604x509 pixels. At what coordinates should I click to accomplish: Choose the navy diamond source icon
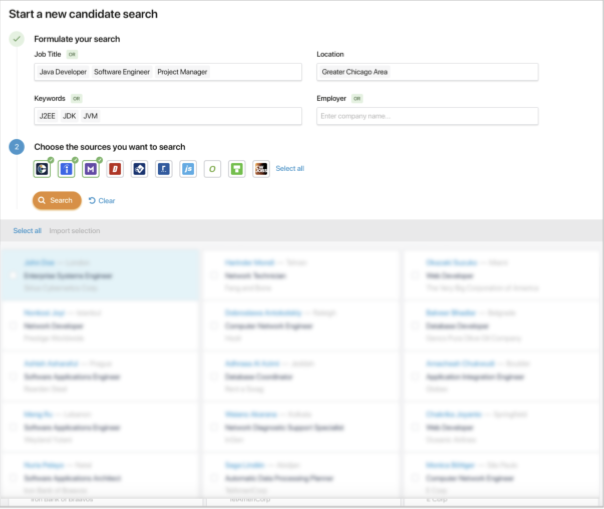tap(139, 169)
